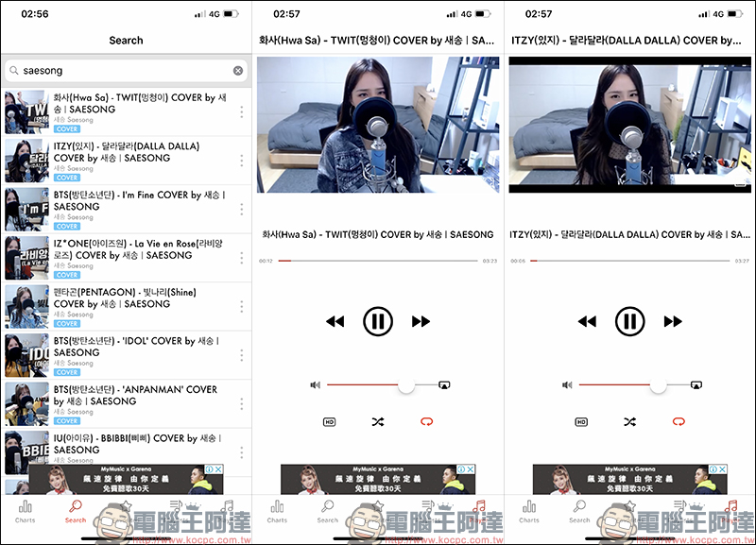The height and width of the screenshot is (545, 756).
Task: Go to previous track in DALLA DALLA player
Action: click(587, 321)
